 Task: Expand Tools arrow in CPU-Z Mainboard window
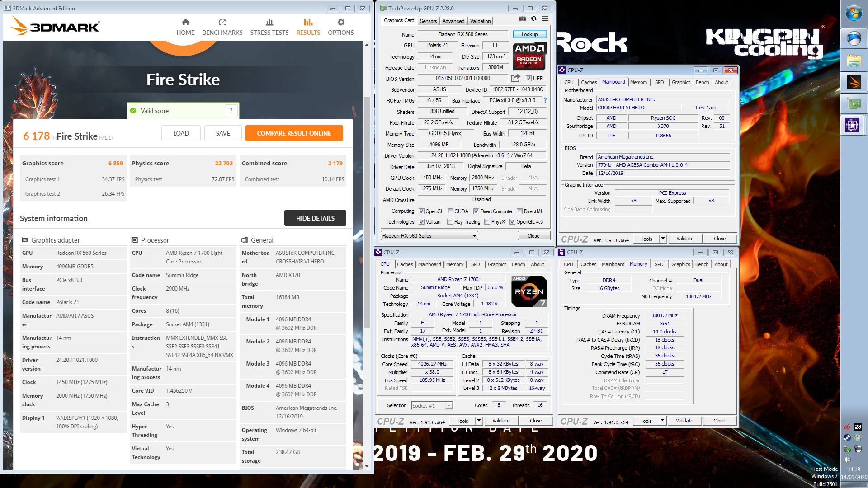[663, 239]
